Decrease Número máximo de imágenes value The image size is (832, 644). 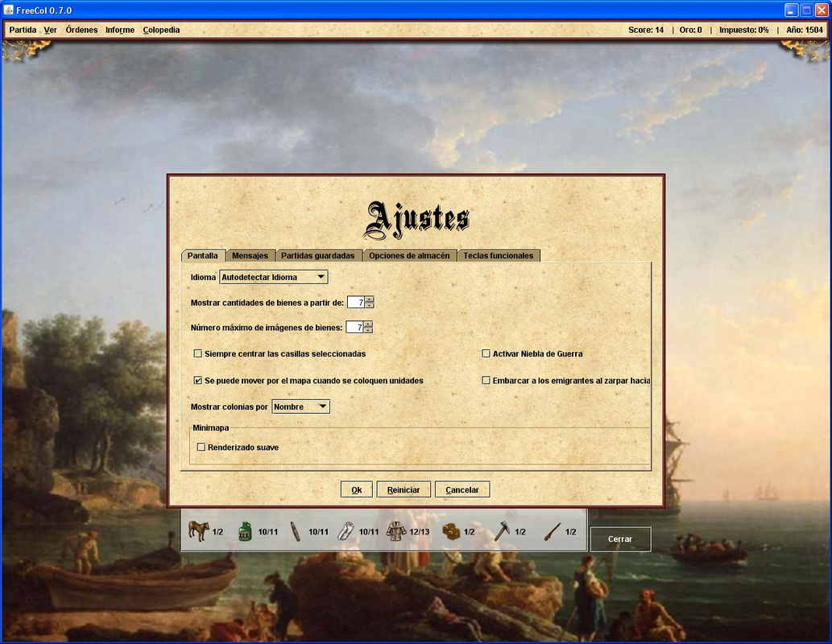(368, 331)
